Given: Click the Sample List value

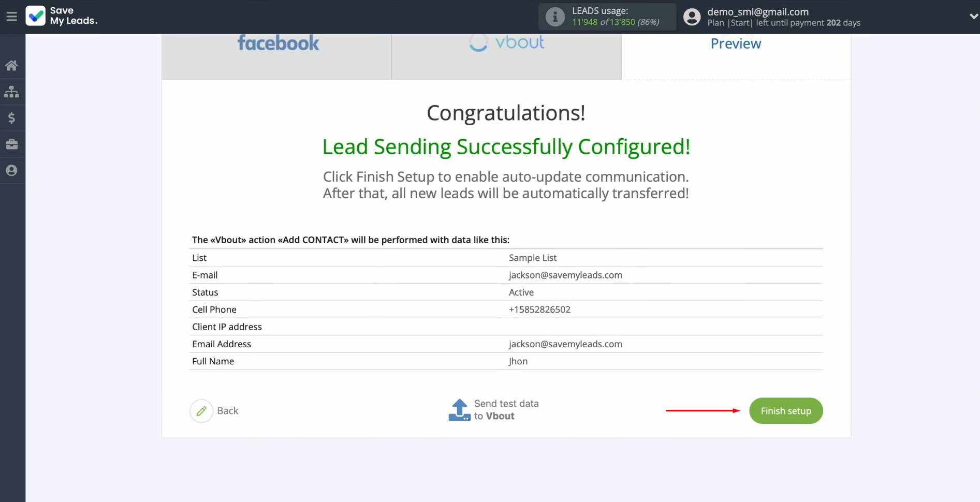Looking at the screenshot, I should [533, 258].
